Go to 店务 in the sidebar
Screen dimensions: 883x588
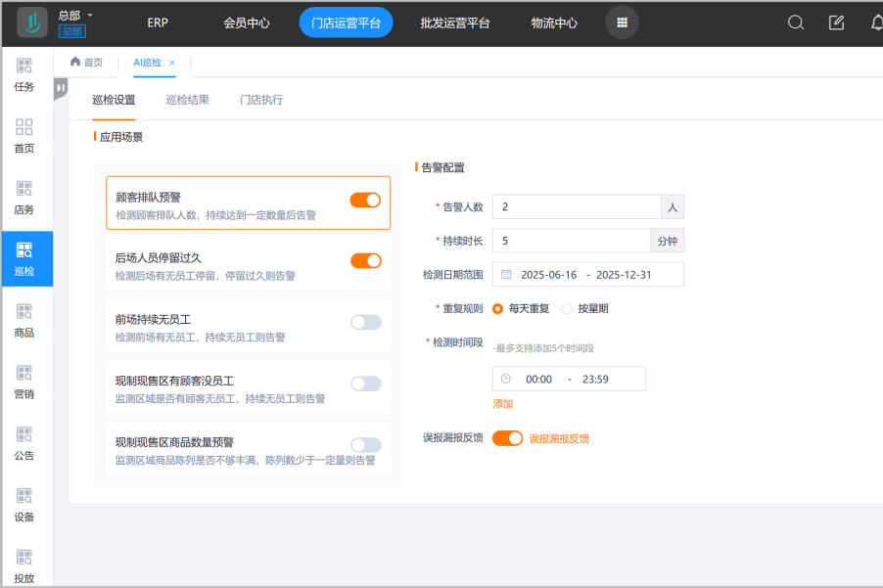click(24, 198)
